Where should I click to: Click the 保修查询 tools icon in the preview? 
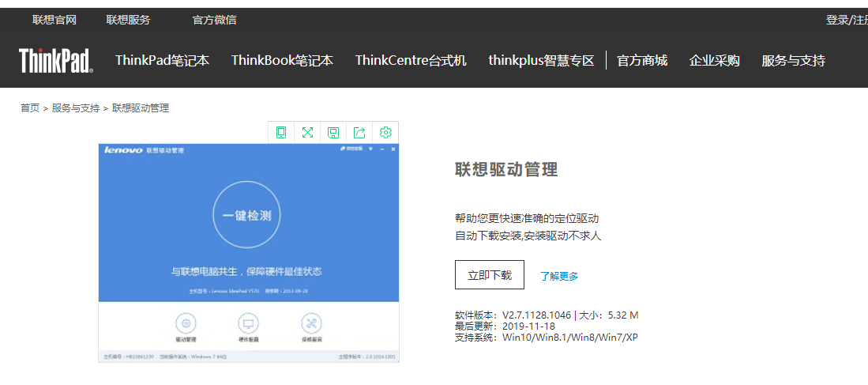point(312,323)
